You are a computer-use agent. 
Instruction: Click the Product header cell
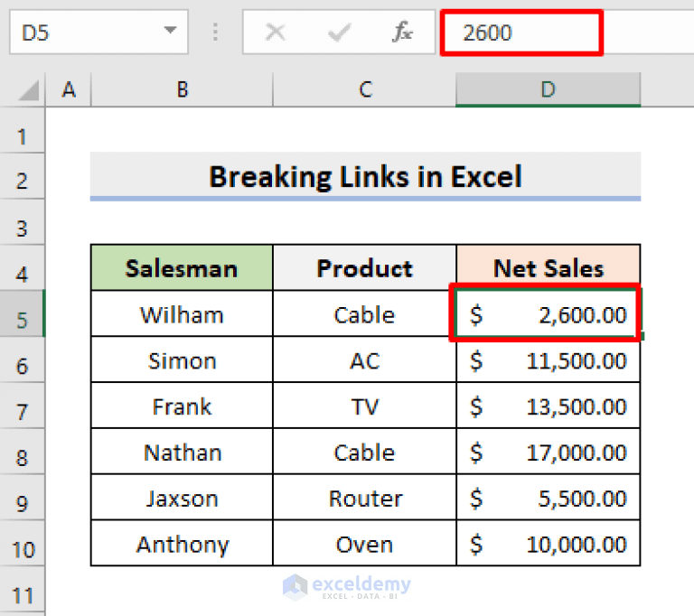pyautogui.click(x=365, y=267)
